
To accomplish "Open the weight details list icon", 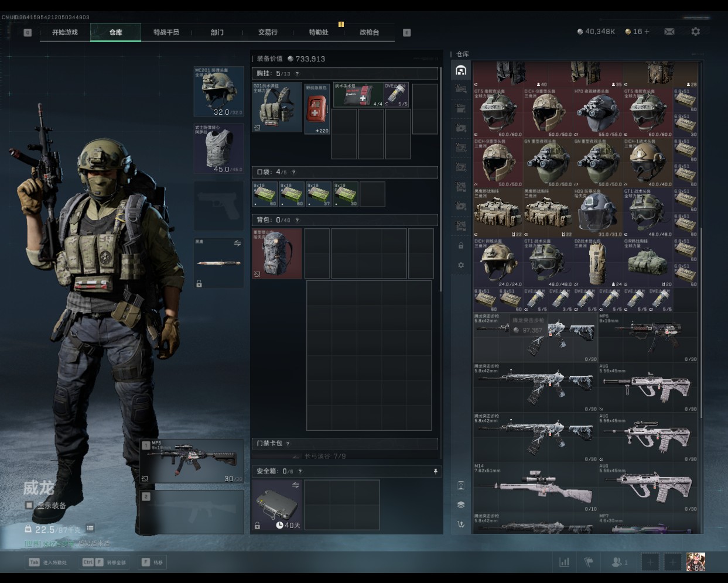I will tap(90, 529).
